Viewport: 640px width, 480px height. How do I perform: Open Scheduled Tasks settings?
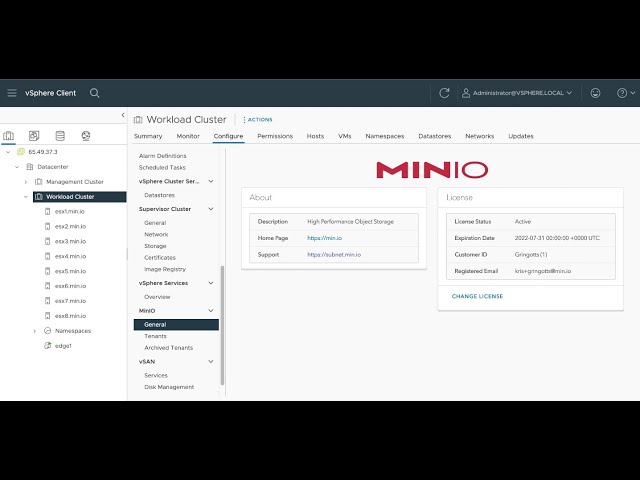[162, 167]
